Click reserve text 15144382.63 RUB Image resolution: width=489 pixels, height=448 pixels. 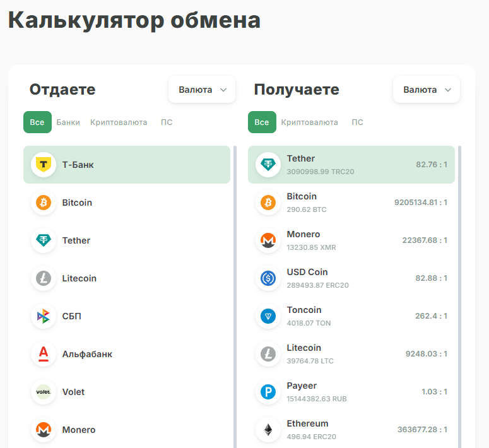[x=317, y=399]
